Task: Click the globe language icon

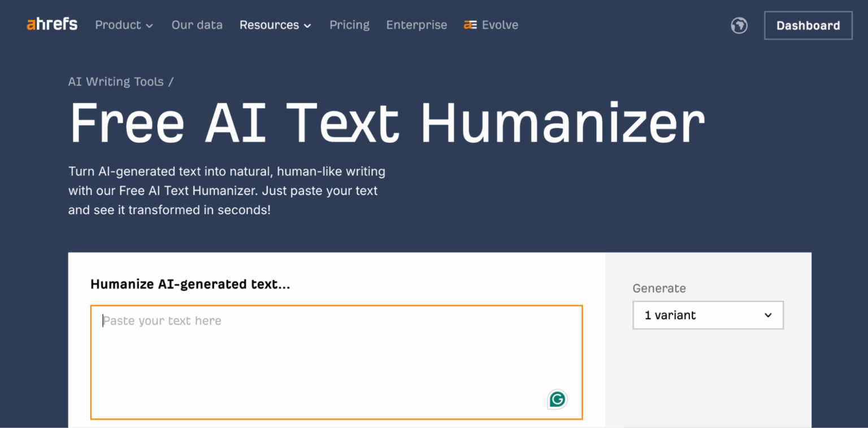Action: 739,25
